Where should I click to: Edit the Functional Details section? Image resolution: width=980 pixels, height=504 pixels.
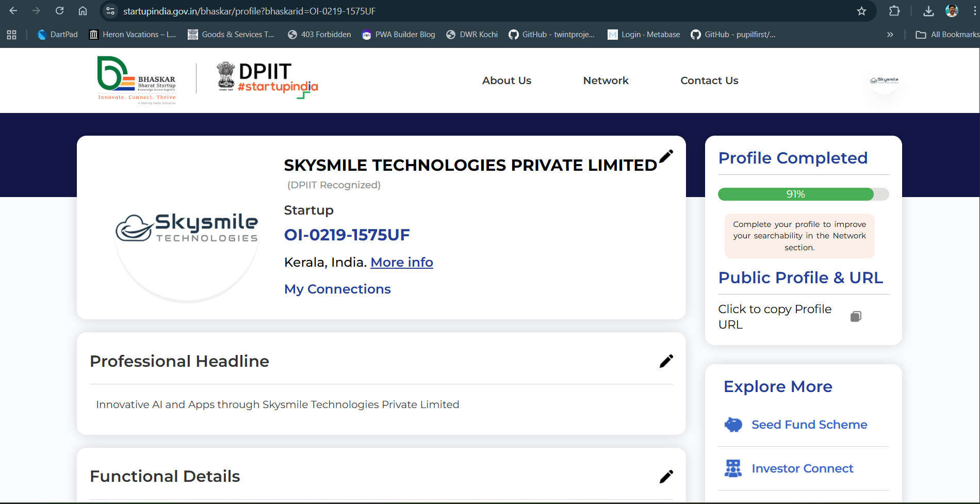coord(666,477)
